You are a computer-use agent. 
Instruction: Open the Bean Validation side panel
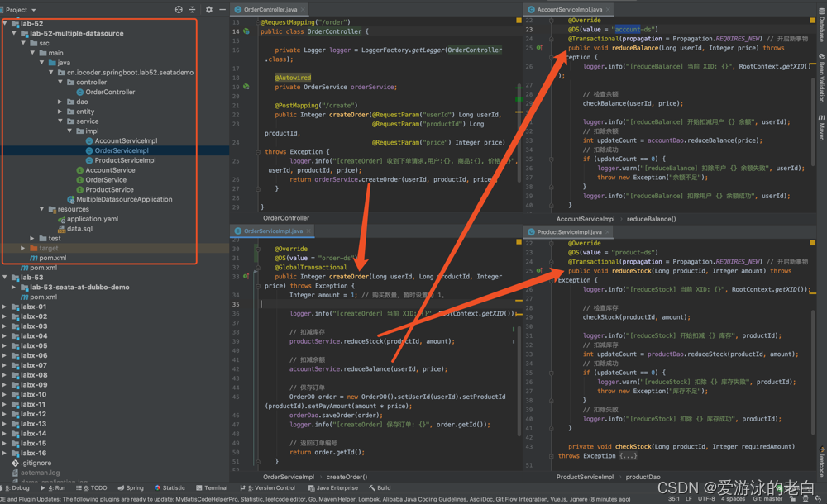point(822,78)
